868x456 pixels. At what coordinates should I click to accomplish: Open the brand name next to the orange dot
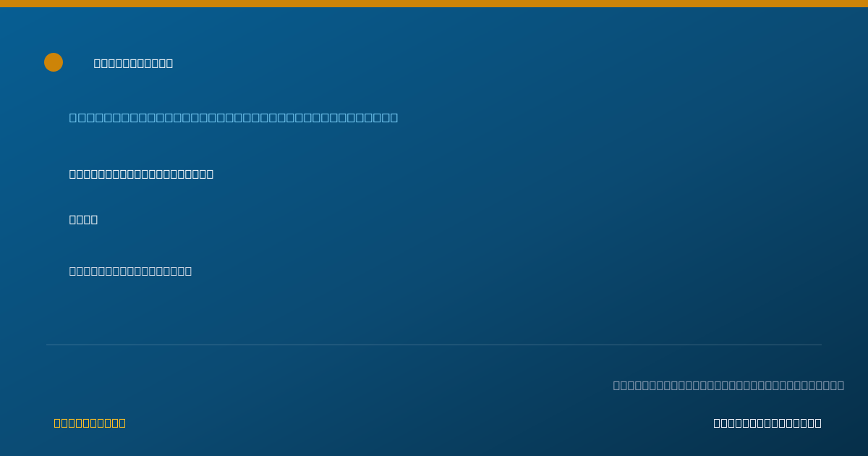(x=133, y=63)
